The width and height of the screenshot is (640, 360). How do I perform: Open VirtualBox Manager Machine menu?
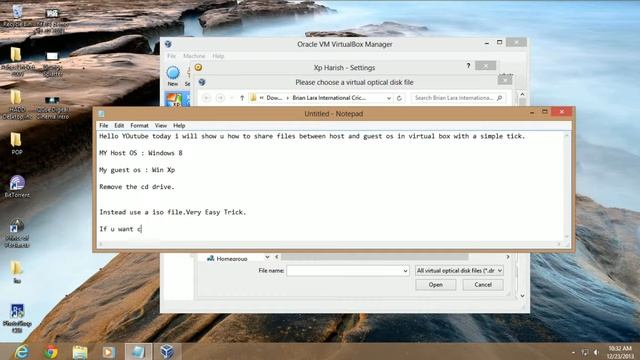click(x=194, y=56)
